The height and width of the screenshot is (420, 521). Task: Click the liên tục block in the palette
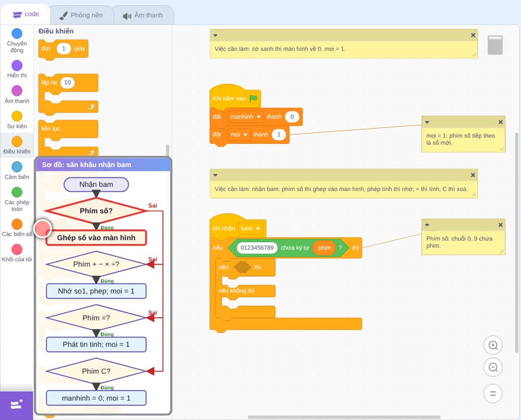tap(68, 129)
